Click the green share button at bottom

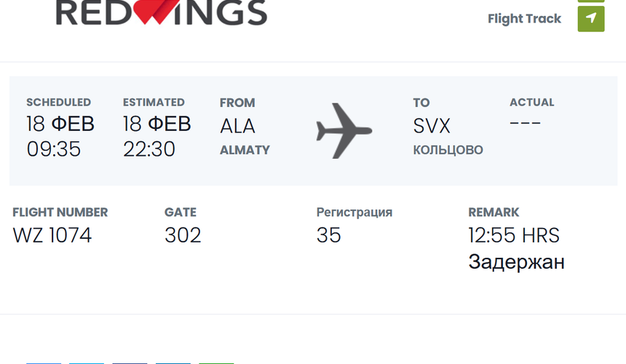[x=216, y=363]
